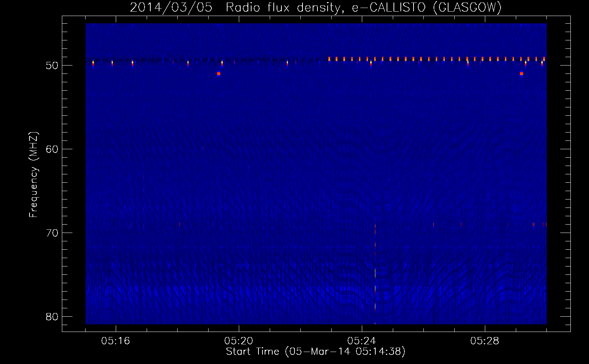Click the 70 frequency tick label
Image resolution: width=589 pixels, height=364 pixels.
tap(52, 233)
